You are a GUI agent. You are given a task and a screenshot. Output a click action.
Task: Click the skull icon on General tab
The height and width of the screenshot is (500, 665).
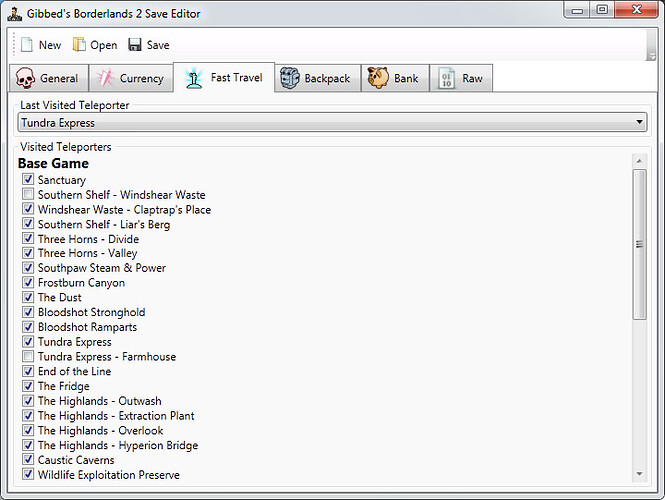coord(26,78)
